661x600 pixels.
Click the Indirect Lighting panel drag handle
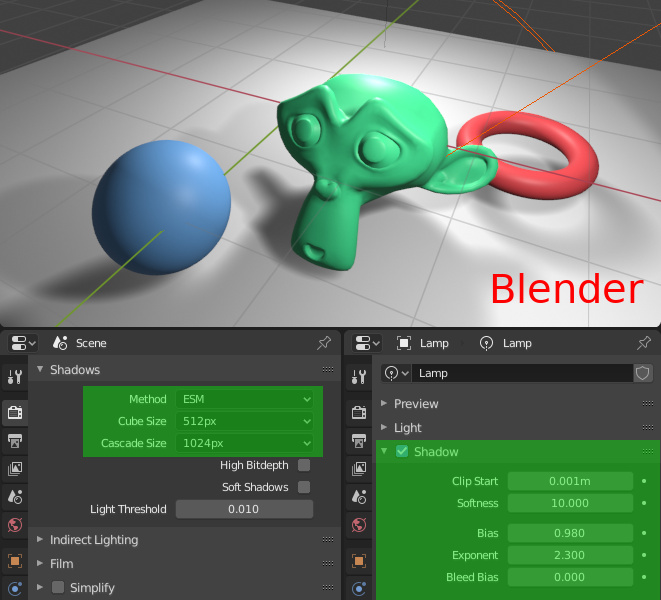click(328, 540)
